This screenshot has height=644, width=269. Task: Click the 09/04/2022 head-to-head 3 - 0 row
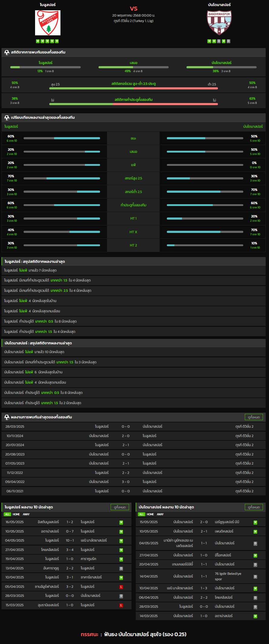point(134,482)
